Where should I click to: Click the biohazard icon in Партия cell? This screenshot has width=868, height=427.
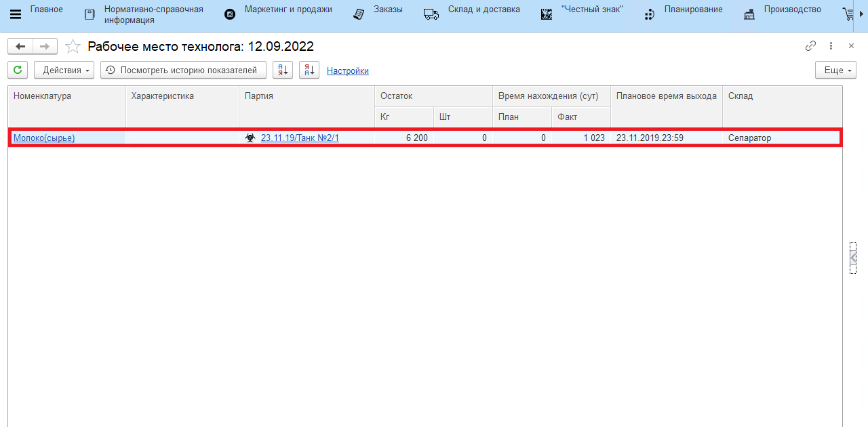(x=250, y=138)
